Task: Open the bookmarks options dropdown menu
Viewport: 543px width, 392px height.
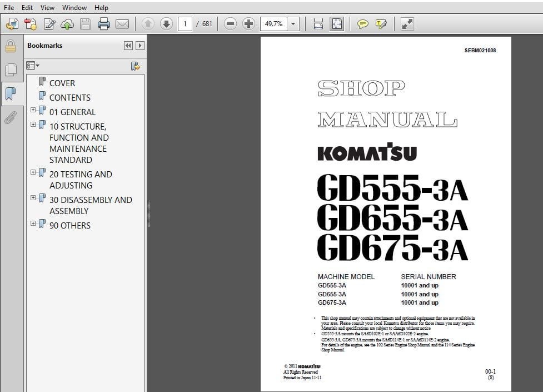Action: (x=33, y=66)
